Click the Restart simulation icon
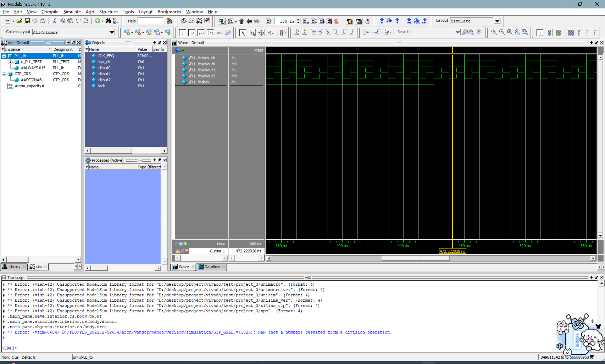This screenshot has width=605, height=364. pos(269,21)
